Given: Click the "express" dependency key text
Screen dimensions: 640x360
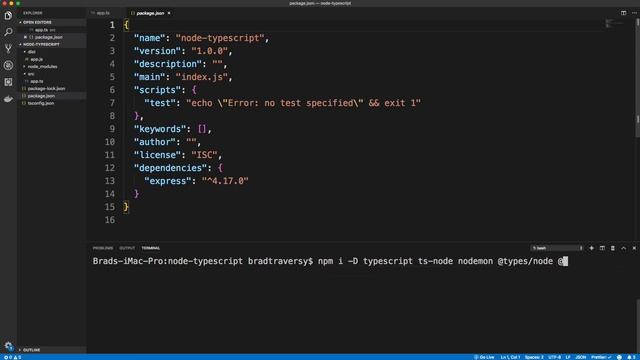Looking at the screenshot, I should pos(167,181).
